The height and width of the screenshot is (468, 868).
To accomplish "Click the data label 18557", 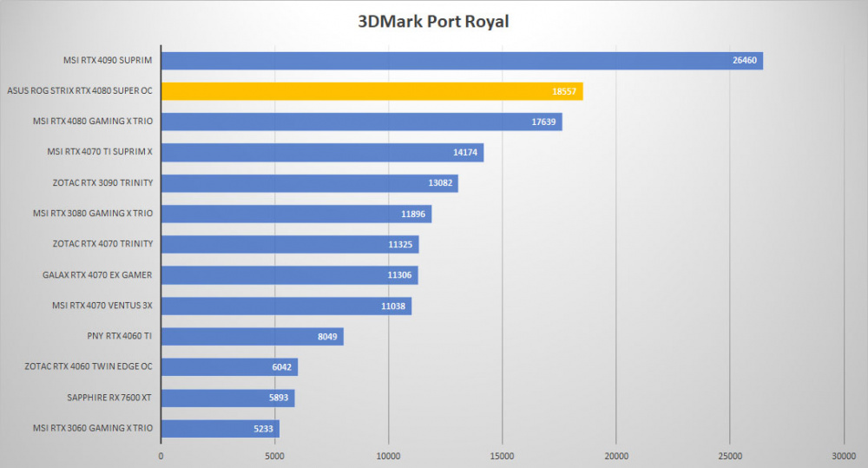I will 564,91.
